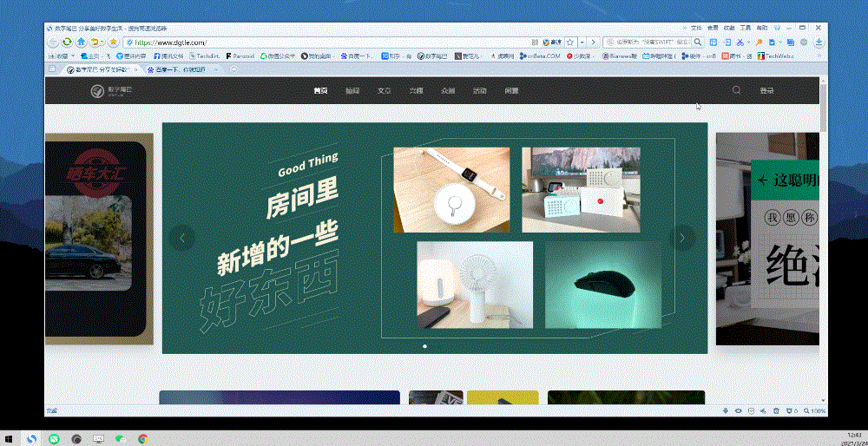868x446 pixels.
Task: Expand the 收藏 dropdown arrow on bookmarks bar
Action: click(73, 56)
